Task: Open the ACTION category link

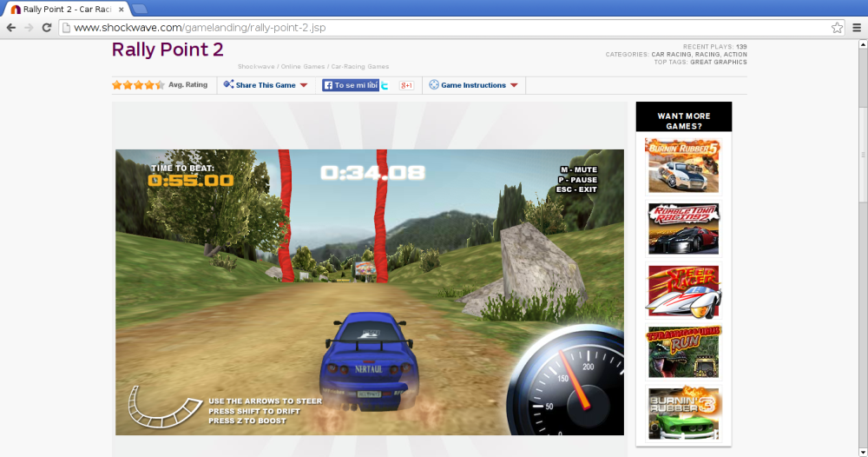Action: pos(735,54)
